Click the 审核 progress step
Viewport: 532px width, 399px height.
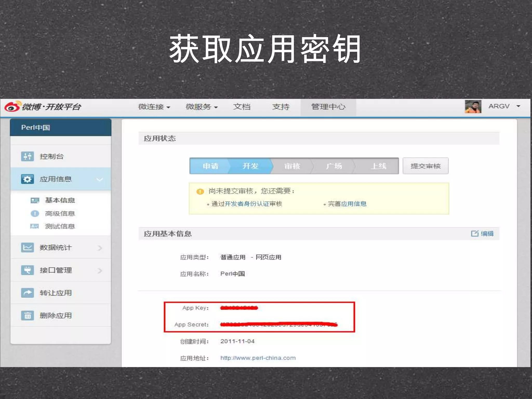tap(292, 166)
